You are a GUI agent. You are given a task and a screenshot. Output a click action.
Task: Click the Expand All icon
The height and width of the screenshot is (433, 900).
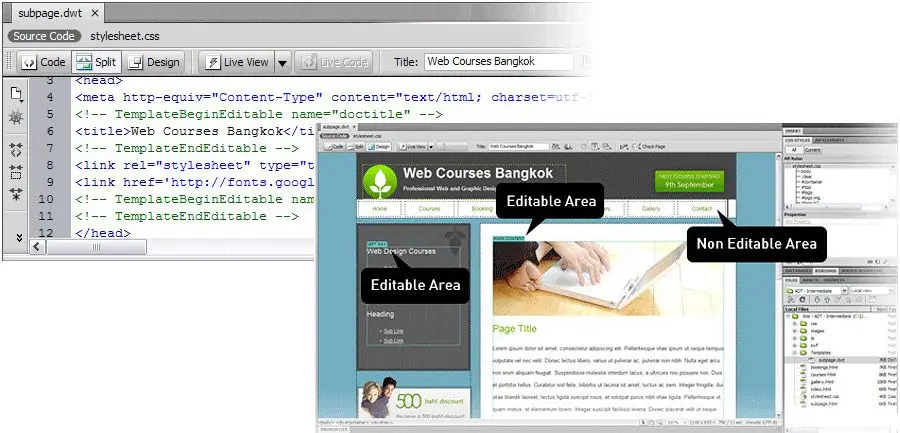point(17,194)
